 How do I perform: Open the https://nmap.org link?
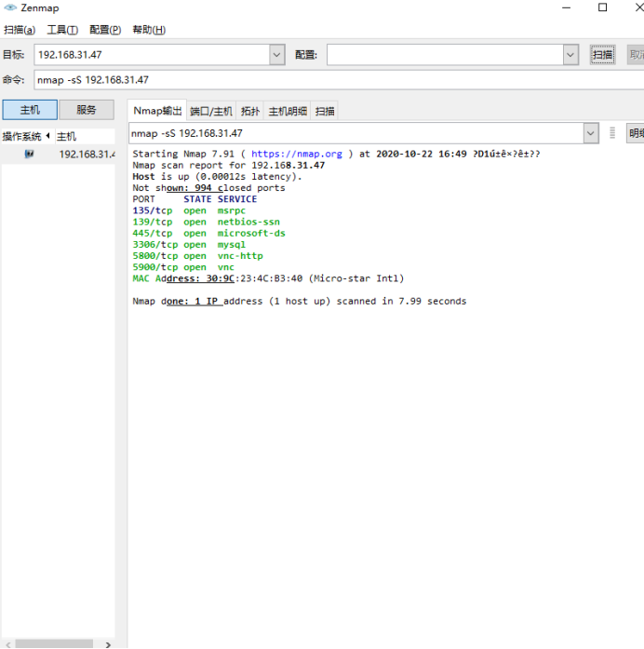click(x=297, y=154)
